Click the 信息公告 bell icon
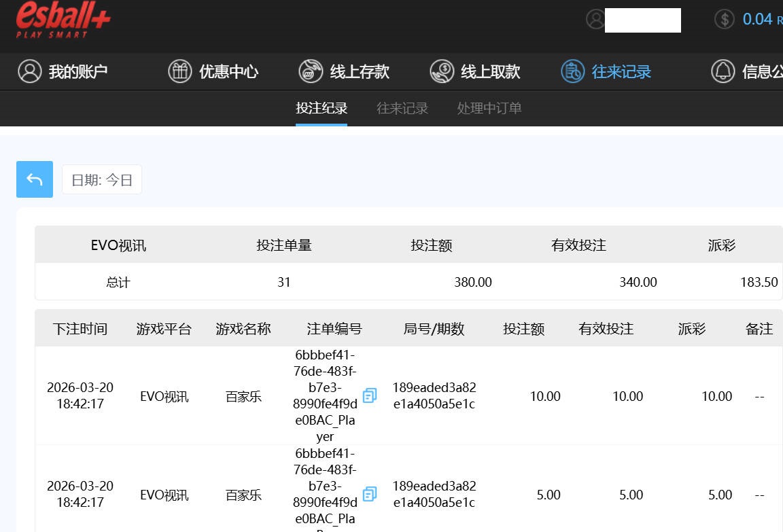Image resolution: width=783 pixels, height=532 pixels. click(x=723, y=71)
